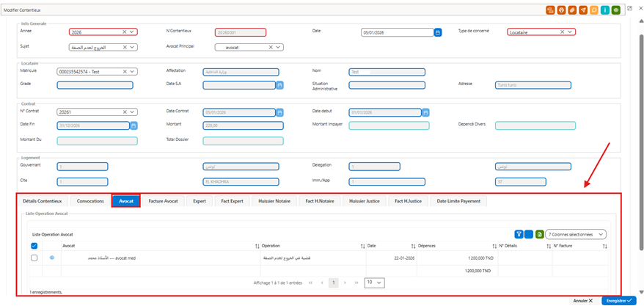This screenshot has width=644, height=306.
Task: Click the first orange people icon in header
Action: (550, 10)
